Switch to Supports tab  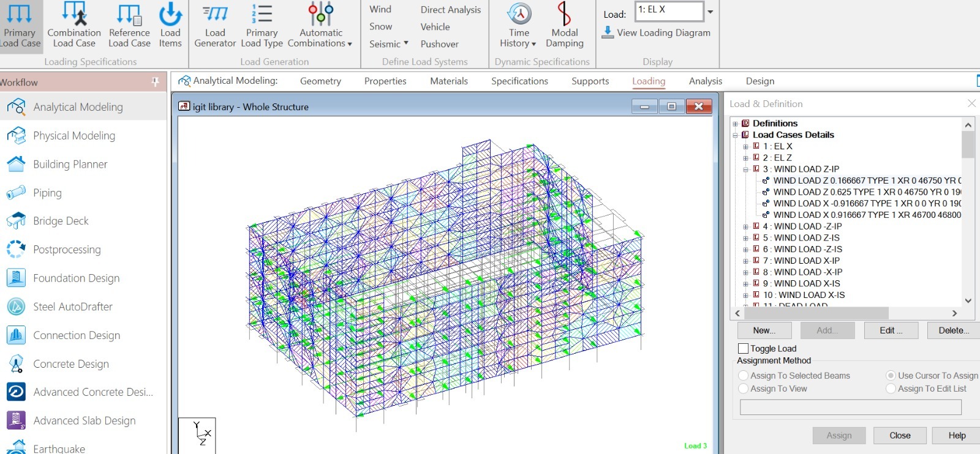(x=590, y=81)
